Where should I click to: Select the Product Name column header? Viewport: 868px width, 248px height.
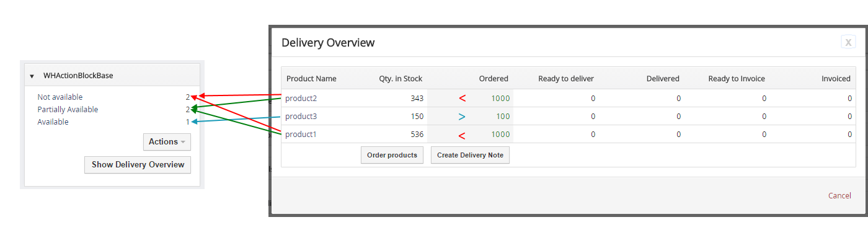coord(311,79)
